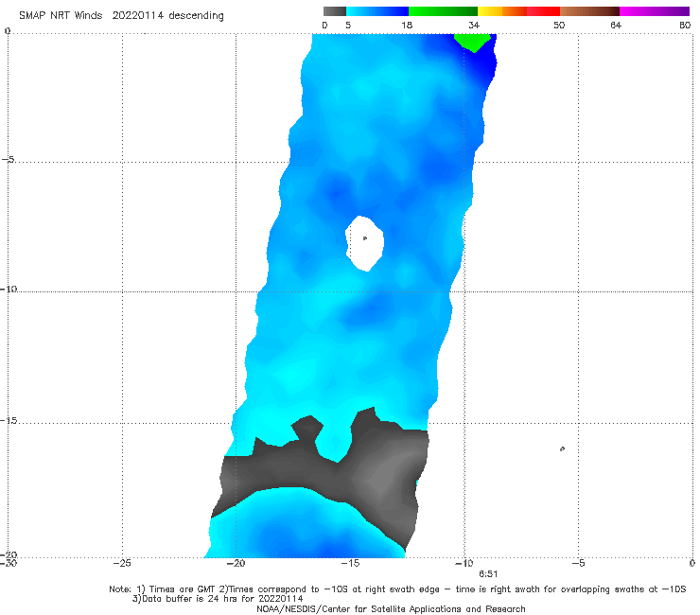Click the green segment of the wind color bar
This screenshot has height=615, width=700.
tap(443, 11)
